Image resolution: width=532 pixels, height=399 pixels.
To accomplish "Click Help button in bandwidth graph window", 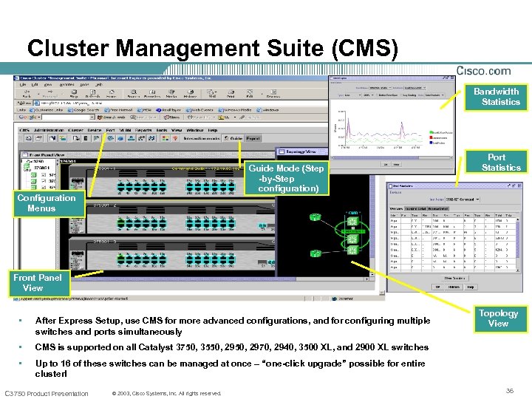I will 397,165.
